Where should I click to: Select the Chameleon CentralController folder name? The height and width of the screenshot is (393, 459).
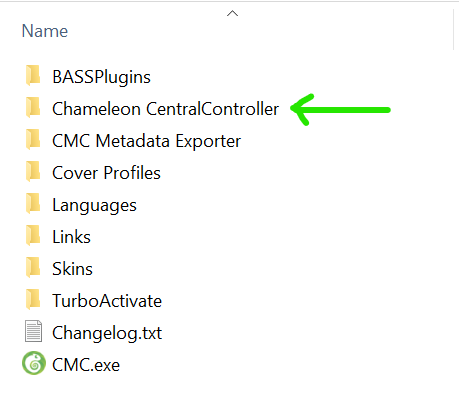165,109
